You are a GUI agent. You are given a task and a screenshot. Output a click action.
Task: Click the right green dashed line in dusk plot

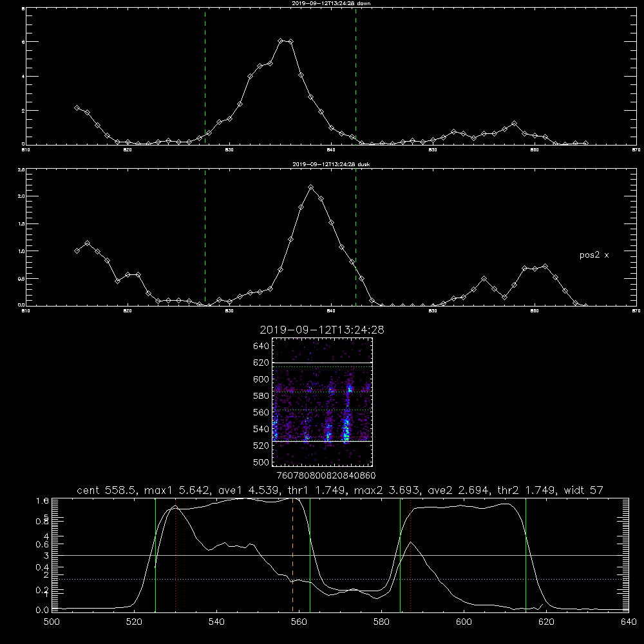pos(355,237)
